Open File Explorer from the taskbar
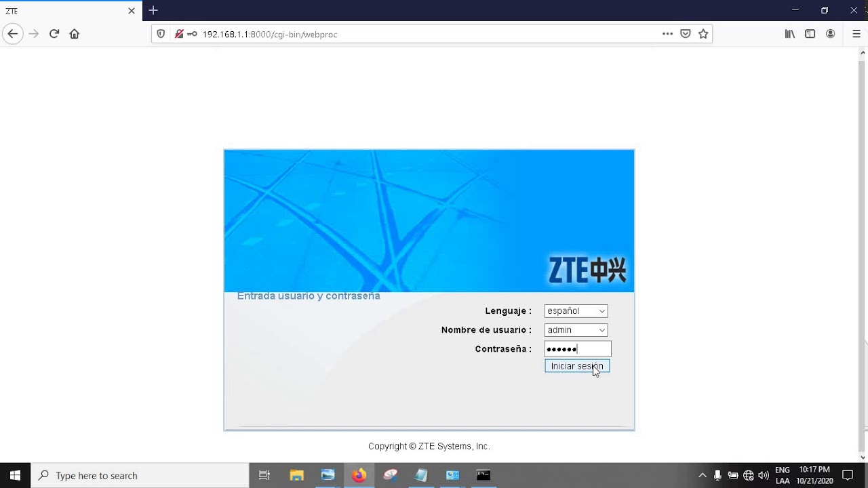The height and width of the screenshot is (488, 868). tap(296, 475)
